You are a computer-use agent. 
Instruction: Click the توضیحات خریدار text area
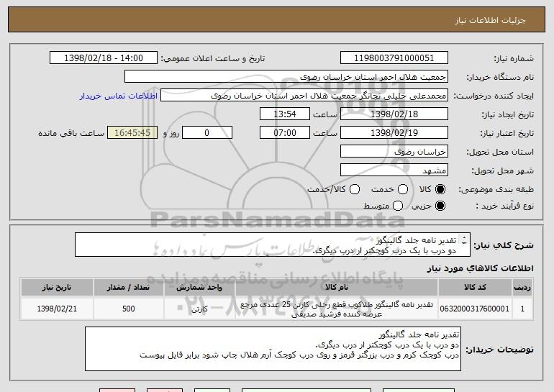[x=273, y=349]
